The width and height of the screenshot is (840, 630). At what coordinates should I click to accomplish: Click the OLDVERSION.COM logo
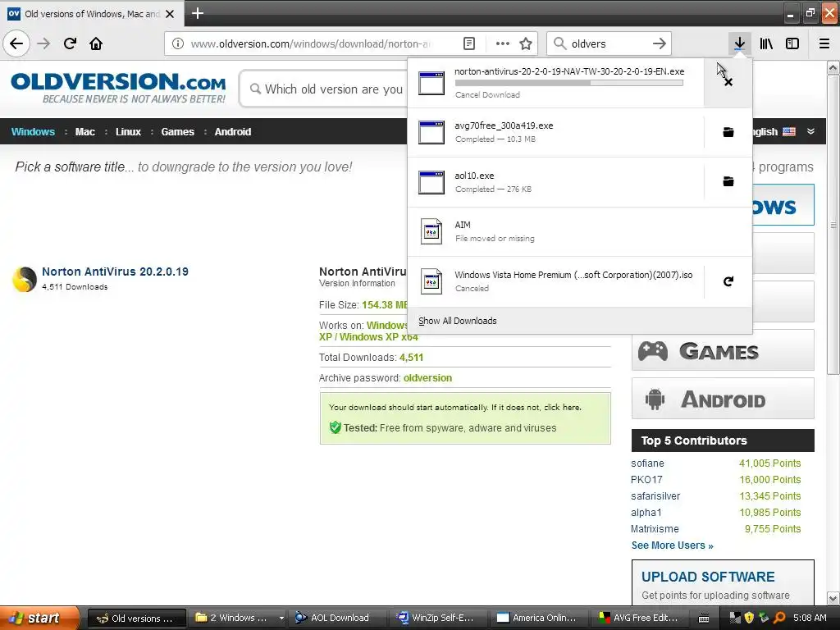pos(118,88)
